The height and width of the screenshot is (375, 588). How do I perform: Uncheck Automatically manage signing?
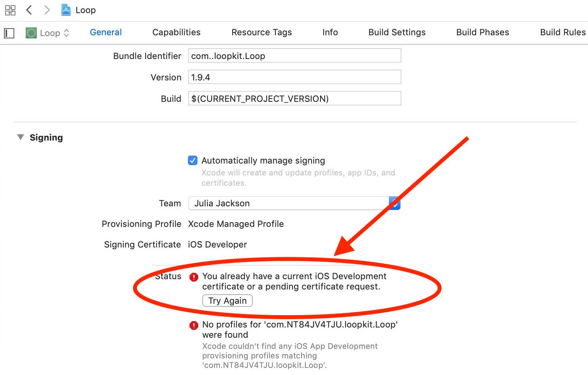[x=193, y=160]
